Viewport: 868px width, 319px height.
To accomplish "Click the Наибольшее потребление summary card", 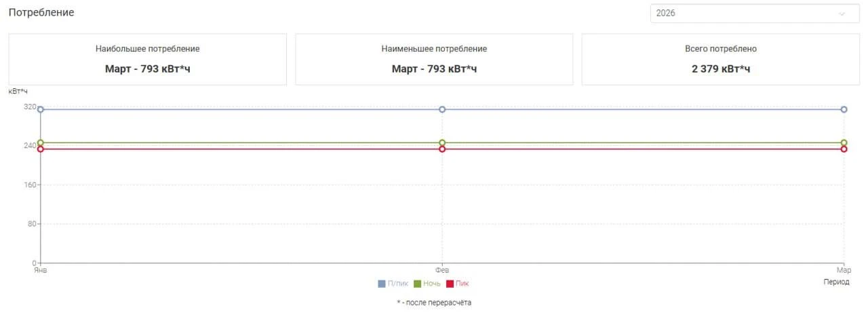I will click(x=147, y=59).
